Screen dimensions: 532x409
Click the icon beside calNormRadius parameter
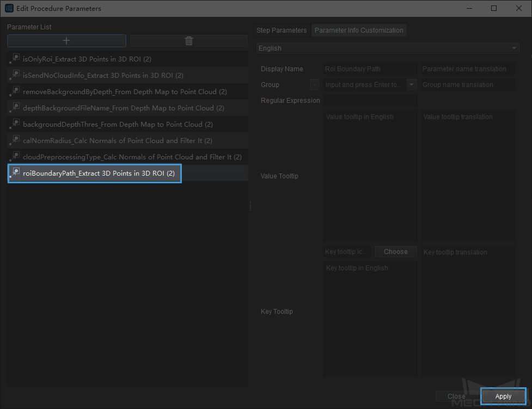[x=15, y=140]
